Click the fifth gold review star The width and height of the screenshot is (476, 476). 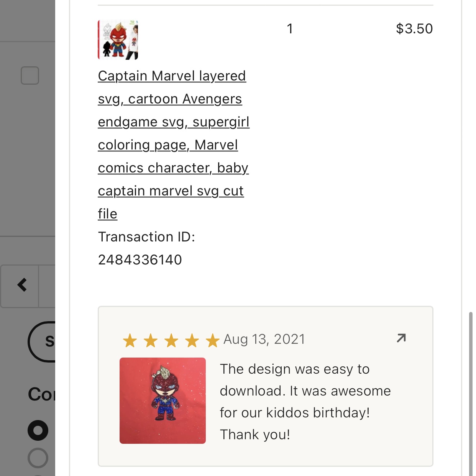click(212, 340)
